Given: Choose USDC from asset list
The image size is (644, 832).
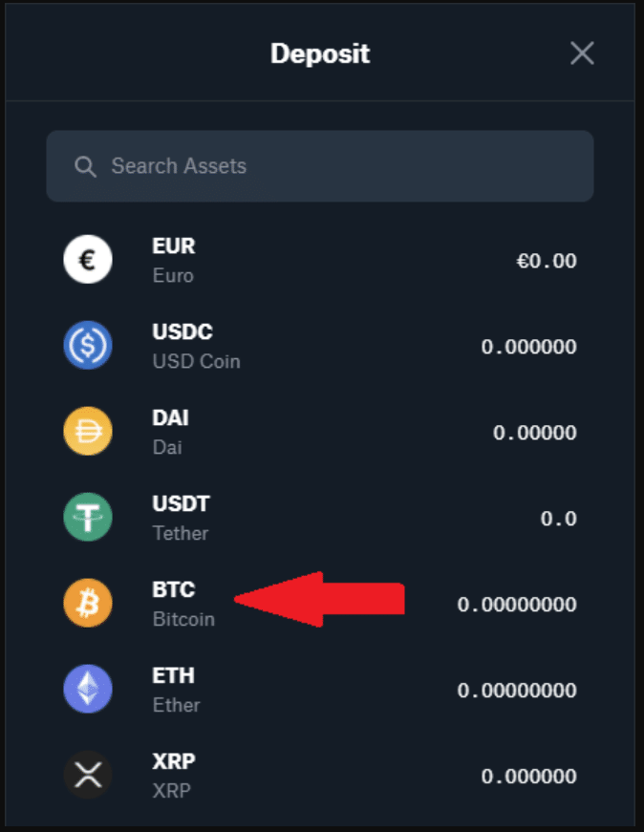Looking at the screenshot, I should [x=182, y=332].
